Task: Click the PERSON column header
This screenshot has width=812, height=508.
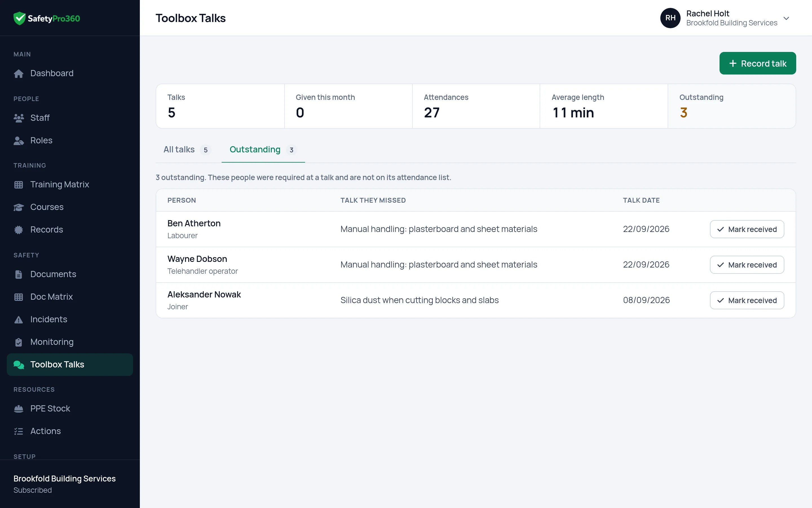Action: tap(182, 200)
